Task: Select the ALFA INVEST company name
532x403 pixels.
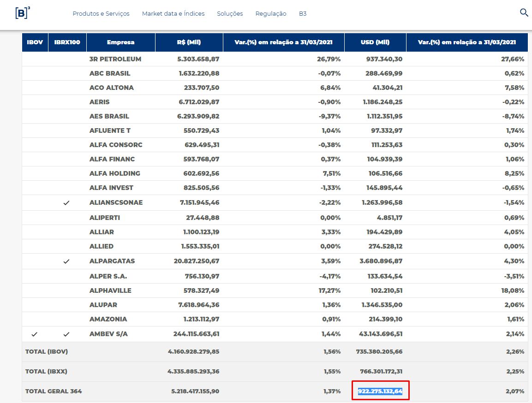Action: click(111, 188)
